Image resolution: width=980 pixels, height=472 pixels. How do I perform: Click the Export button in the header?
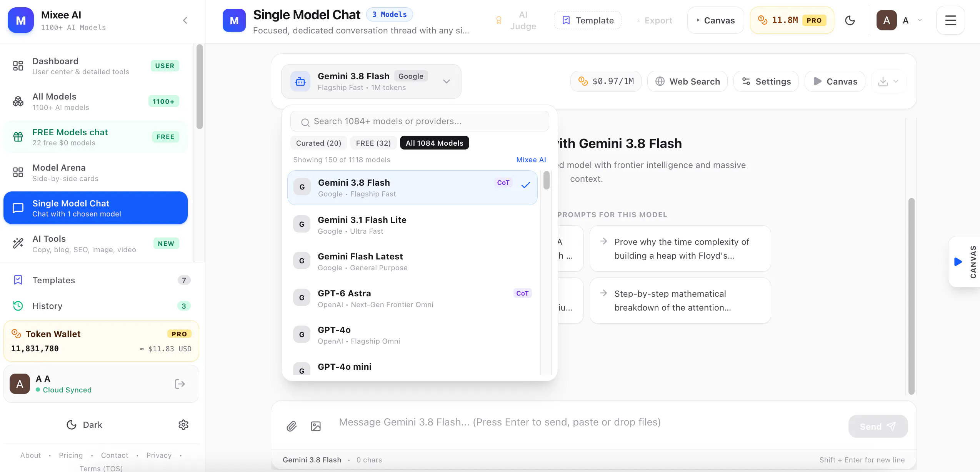654,20
